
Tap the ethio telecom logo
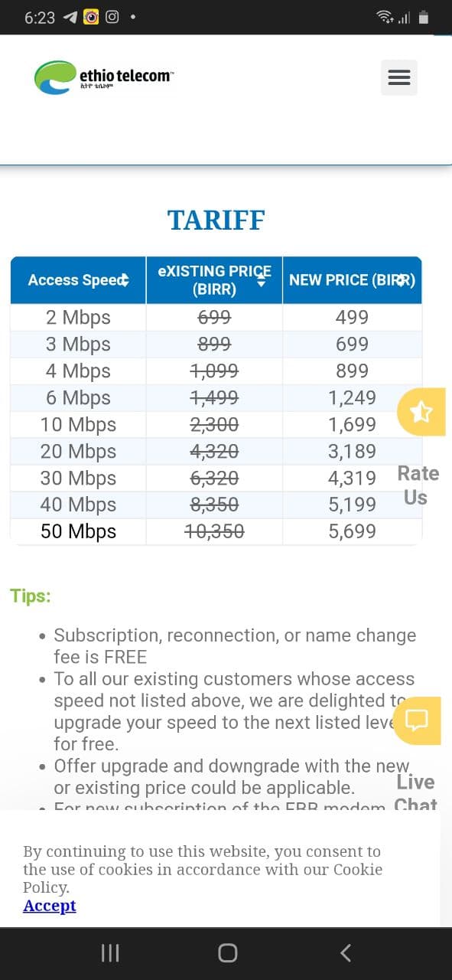point(104,77)
